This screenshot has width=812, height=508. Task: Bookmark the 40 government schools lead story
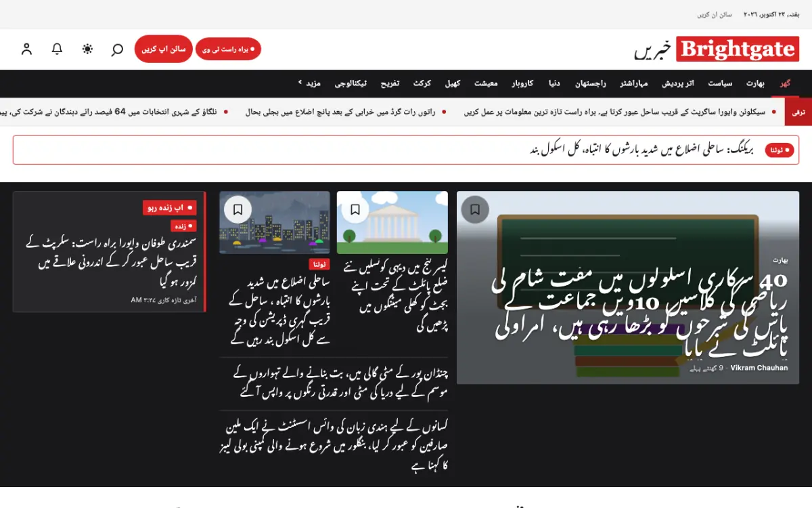point(475,209)
